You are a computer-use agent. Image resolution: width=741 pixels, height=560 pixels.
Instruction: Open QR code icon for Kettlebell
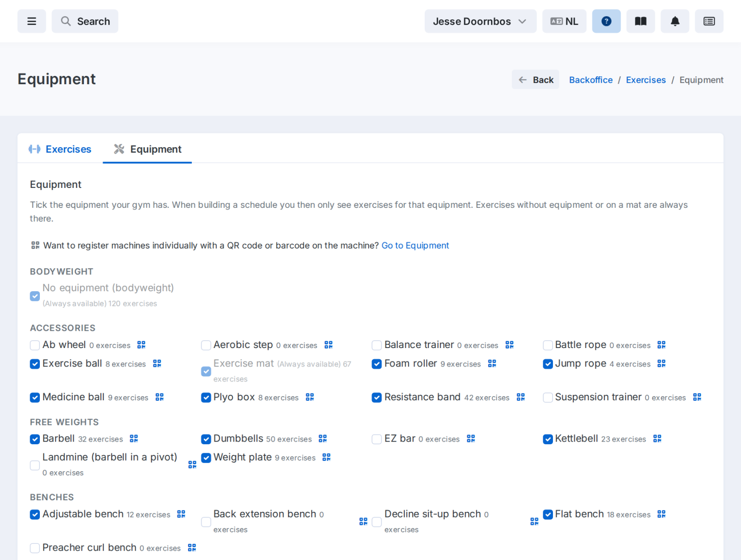657,438
